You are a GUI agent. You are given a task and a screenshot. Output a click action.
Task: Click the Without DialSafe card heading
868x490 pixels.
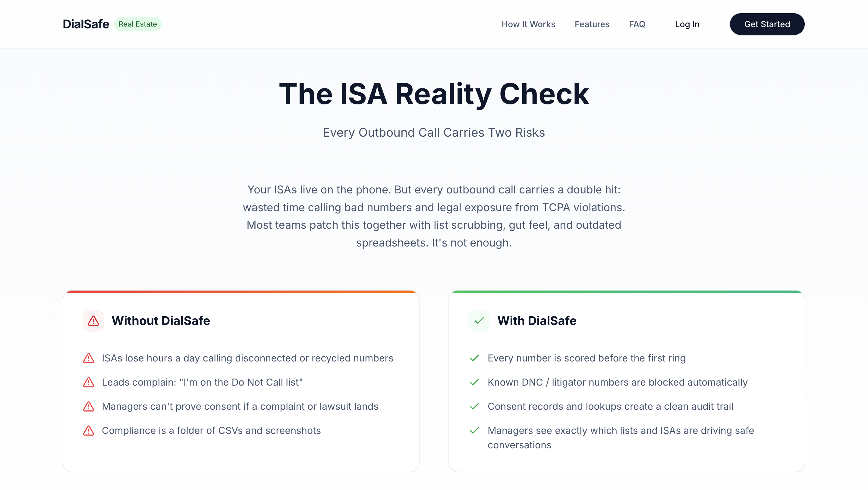161,321
